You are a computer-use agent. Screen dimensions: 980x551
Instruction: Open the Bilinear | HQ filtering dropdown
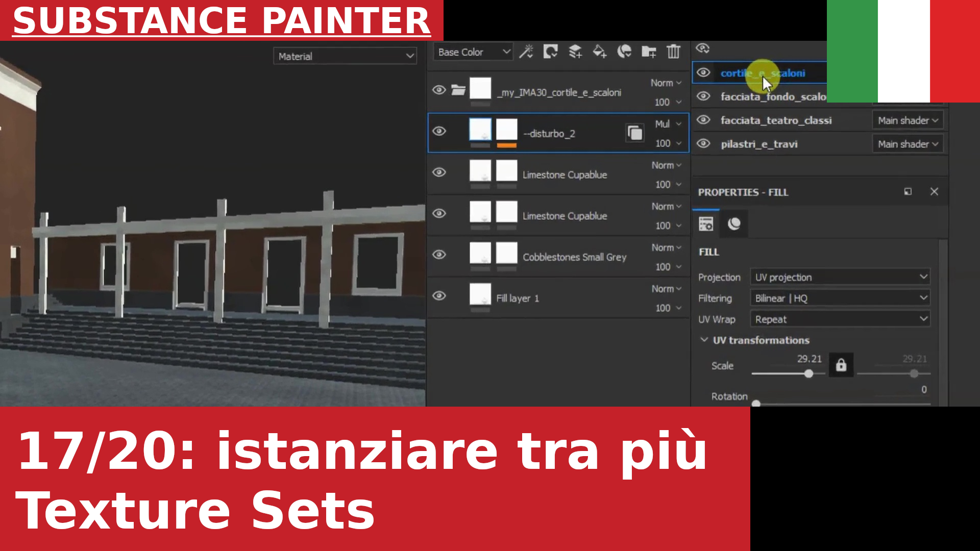[x=840, y=298]
